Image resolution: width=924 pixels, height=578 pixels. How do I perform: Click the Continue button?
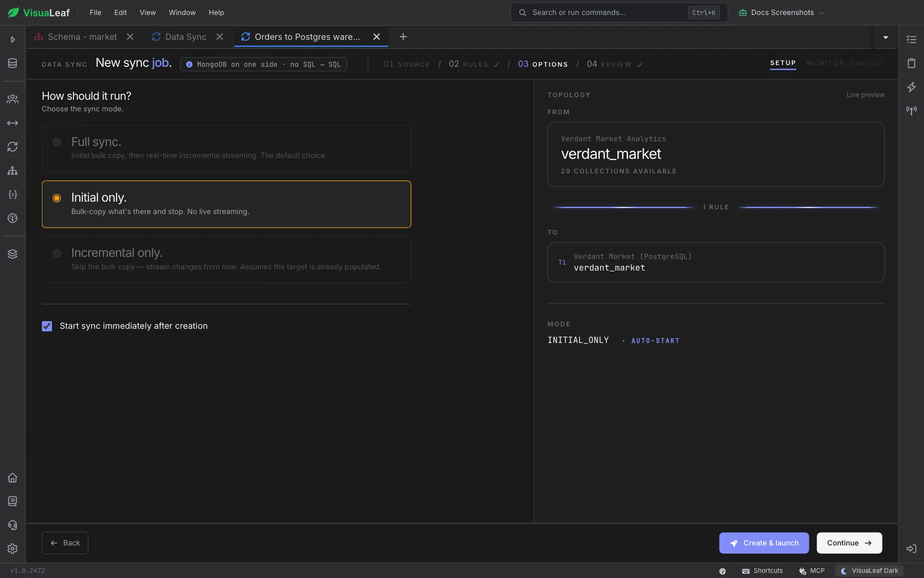(x=849, y=543)
